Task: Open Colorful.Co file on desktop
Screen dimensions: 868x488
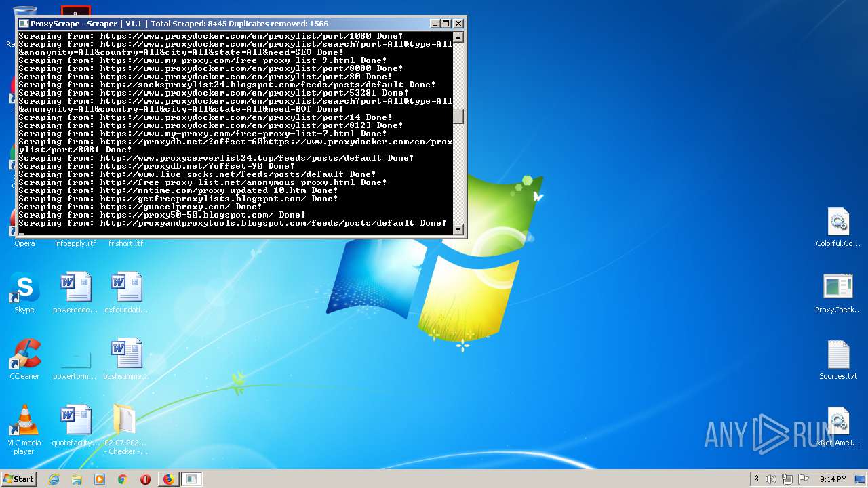Action: point(838,228)
